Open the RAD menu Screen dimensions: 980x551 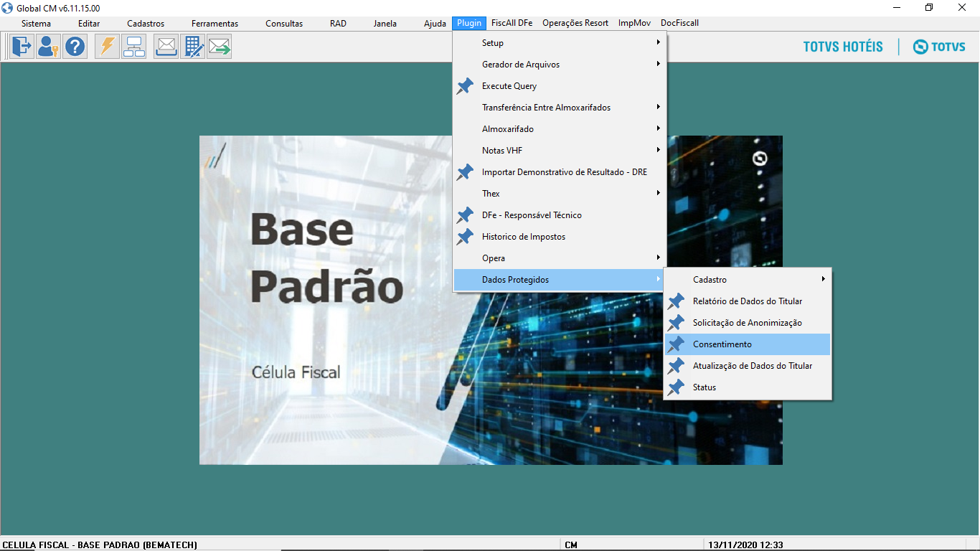coord(338,23)
